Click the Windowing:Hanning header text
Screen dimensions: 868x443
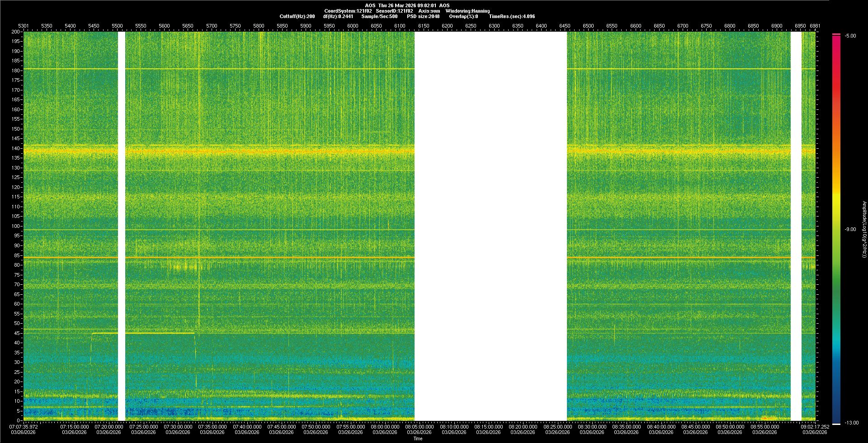point(467,11)
